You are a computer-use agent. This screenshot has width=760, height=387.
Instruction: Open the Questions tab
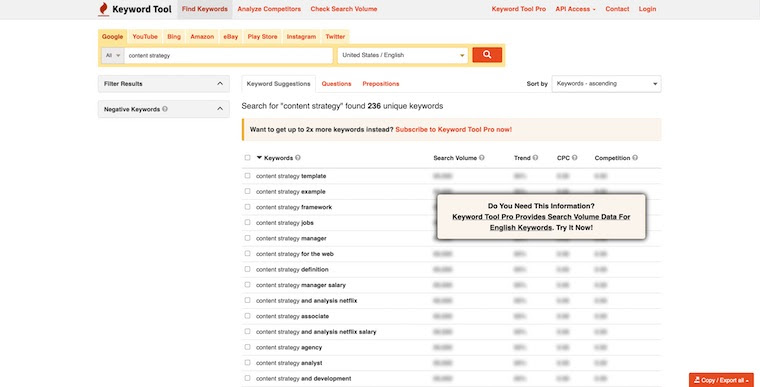336,84
